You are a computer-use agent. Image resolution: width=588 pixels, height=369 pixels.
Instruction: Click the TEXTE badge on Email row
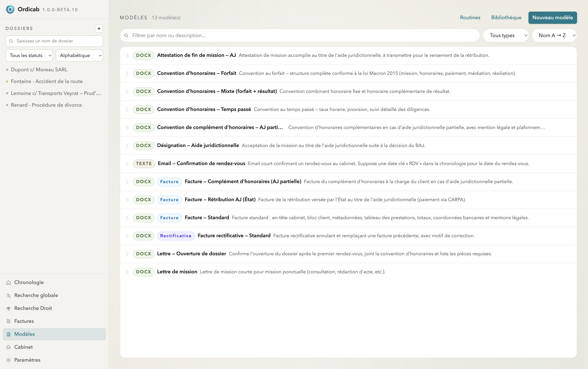[144, 164]
